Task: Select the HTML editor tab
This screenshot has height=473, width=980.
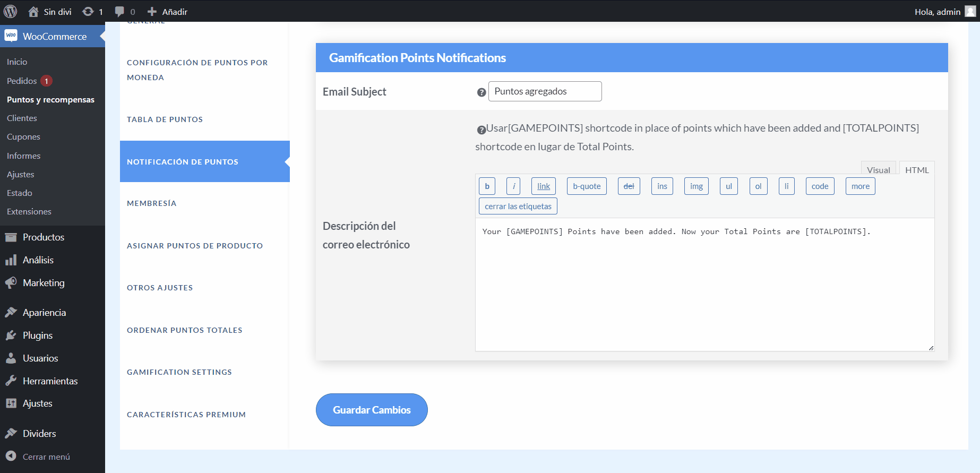Action: coord(917,169)
